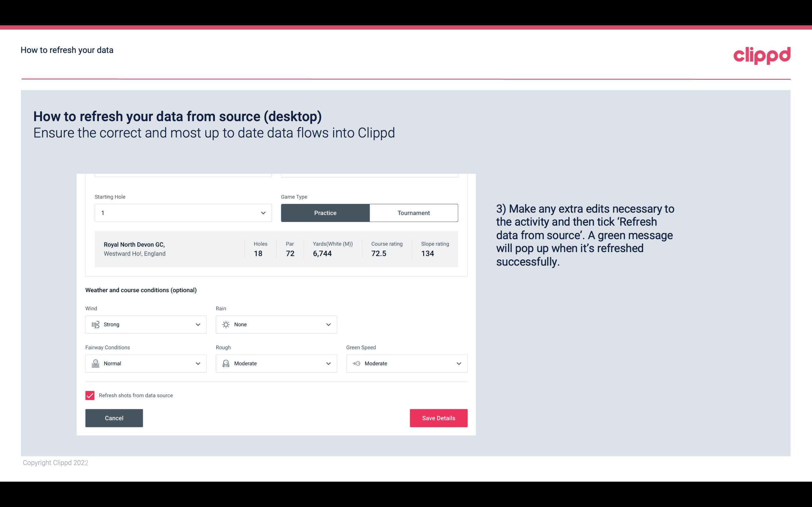Image resolution: width=812 pixels, height=507 pixels.
Task: Expand the Rain condition dropdown
Action: (327, 324)
